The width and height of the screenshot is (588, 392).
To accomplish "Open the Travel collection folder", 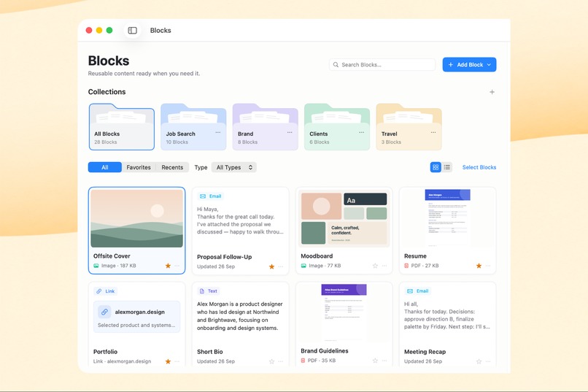I will [x=409, y=127].
